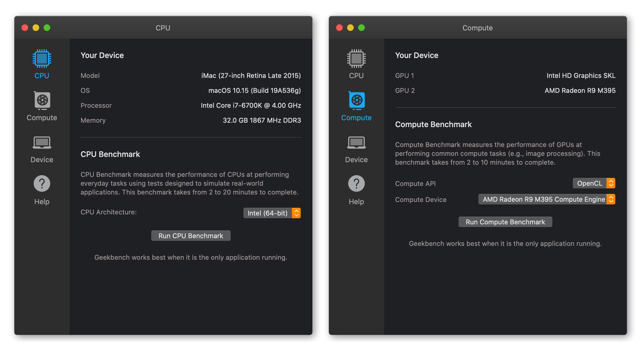
Task: Click orange stepper arrows on OpenCL selector
Action: 611,183
